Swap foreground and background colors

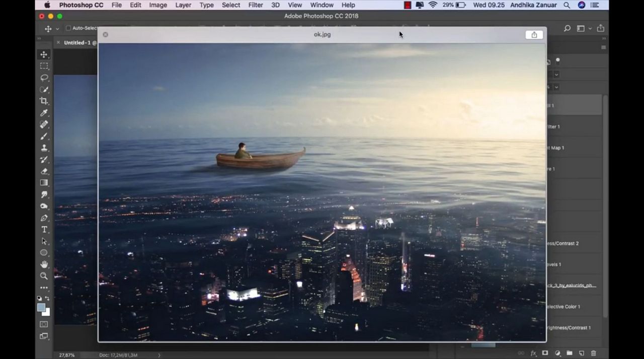[x=48, y=299]
